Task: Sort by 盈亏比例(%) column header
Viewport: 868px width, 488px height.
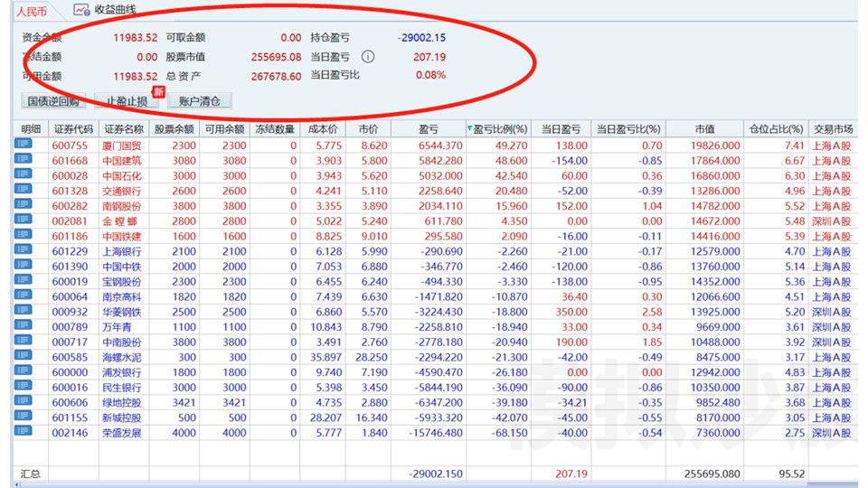Action: 499,129
